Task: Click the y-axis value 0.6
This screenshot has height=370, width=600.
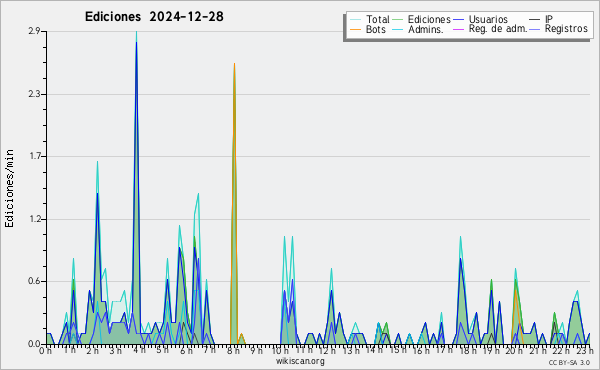Action: (x=34, y=282)
